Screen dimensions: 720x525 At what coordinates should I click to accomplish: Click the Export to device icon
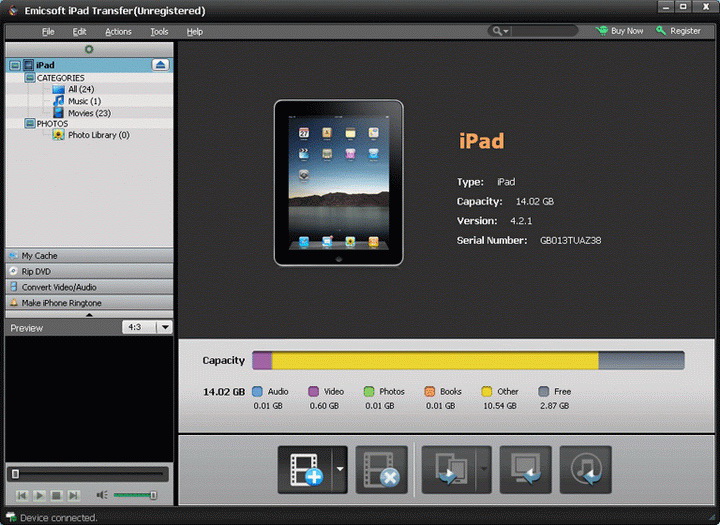(x=449, y=469)
